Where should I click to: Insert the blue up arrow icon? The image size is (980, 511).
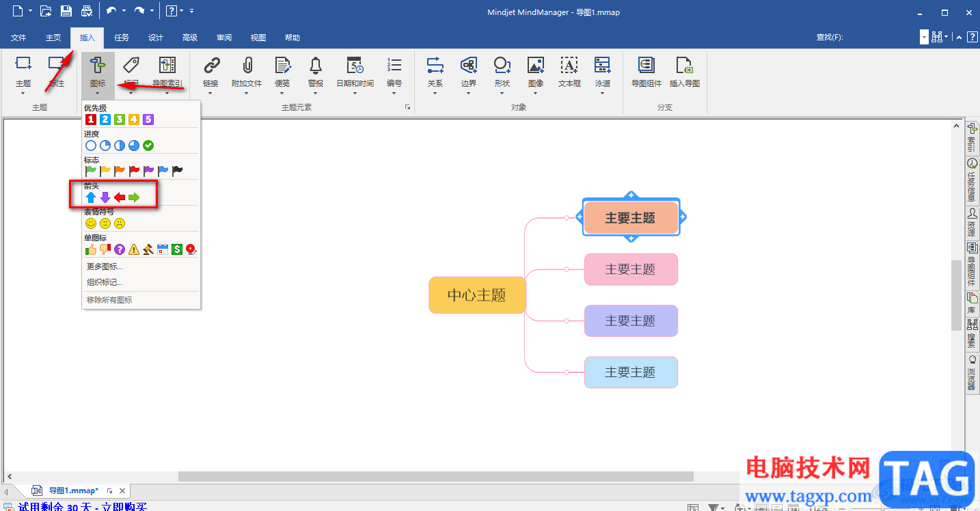tap(91, 197)
